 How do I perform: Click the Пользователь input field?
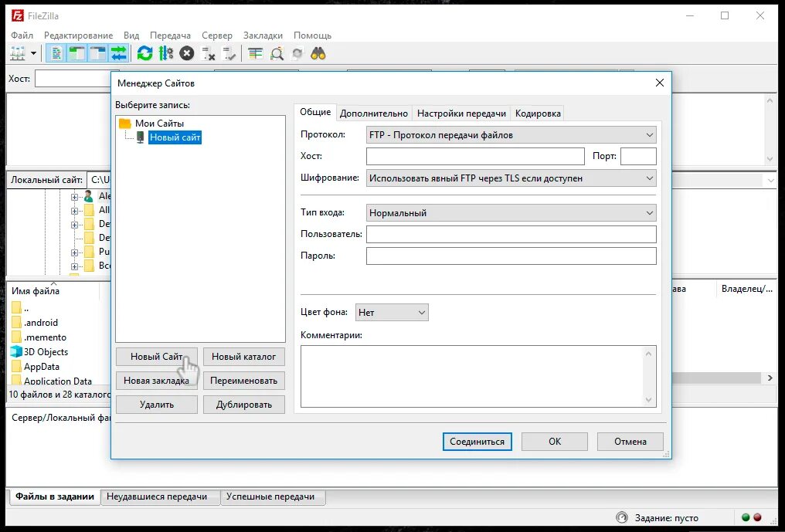point(511,234)
